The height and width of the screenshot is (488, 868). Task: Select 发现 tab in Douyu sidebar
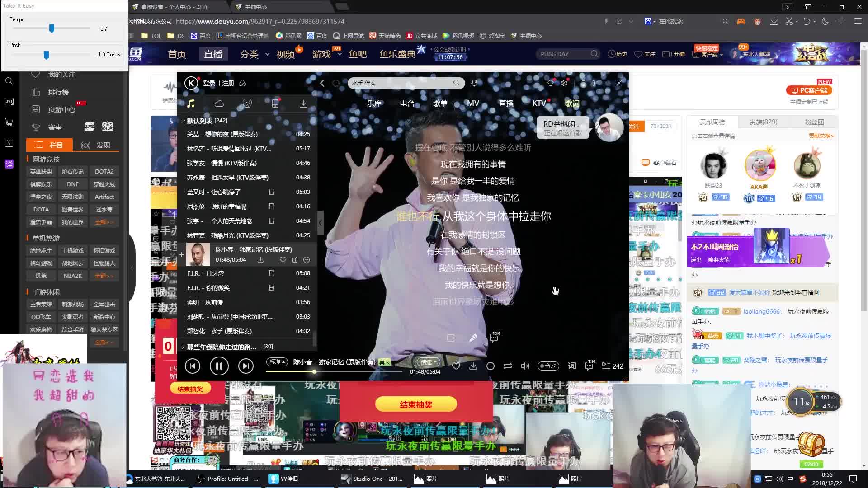coord(96,145)
